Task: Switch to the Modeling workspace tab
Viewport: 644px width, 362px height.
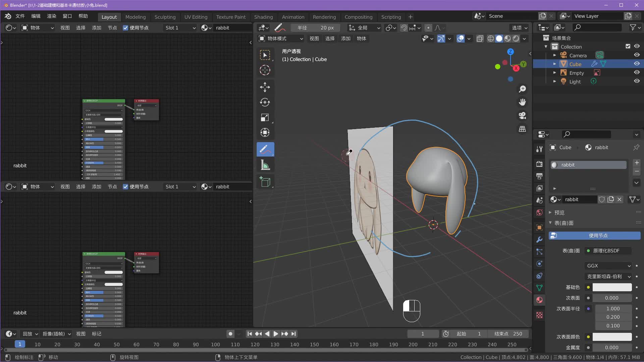Action: coord(136,17)
